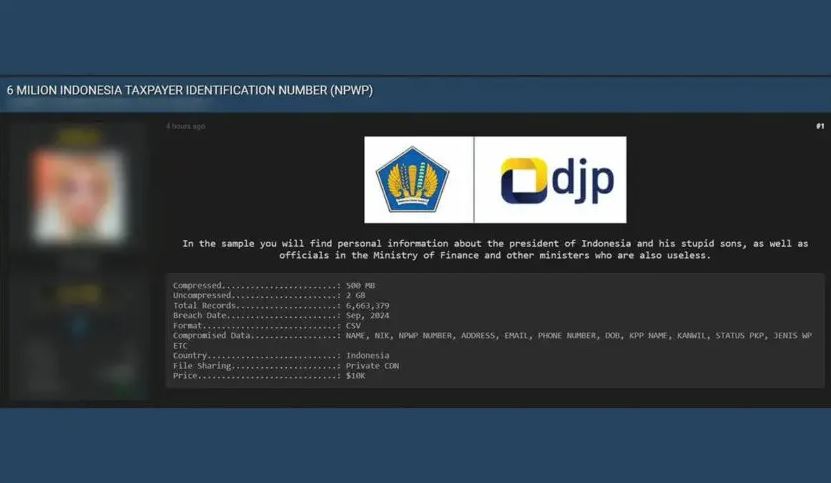Open the #1 post permalink
Image resolution: width=831 pixels, height=483 pixels.
(819, 126)
